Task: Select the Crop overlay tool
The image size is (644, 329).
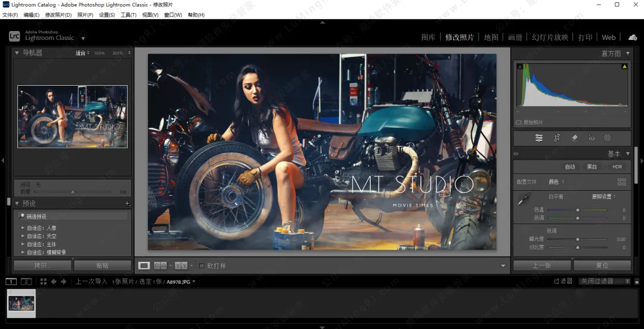Action: [556, 138]
